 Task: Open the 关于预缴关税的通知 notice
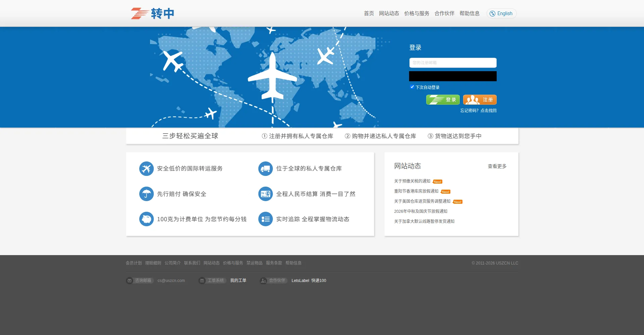tap(412, 181)
